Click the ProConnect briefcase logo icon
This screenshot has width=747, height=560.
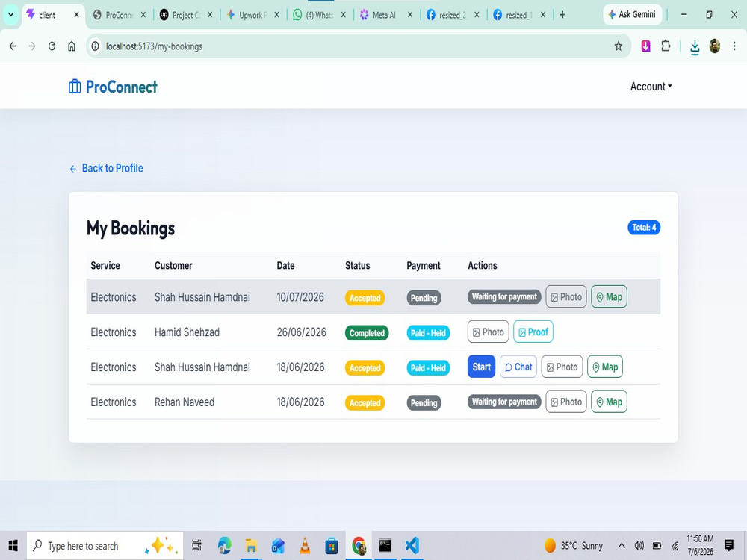pyautogui.click(x=75, y=87)
